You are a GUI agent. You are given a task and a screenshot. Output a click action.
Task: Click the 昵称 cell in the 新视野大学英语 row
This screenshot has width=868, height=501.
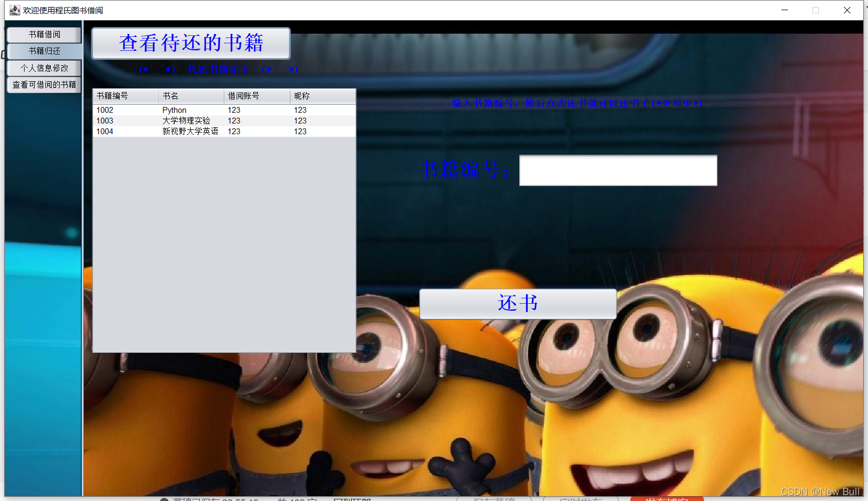323,132
